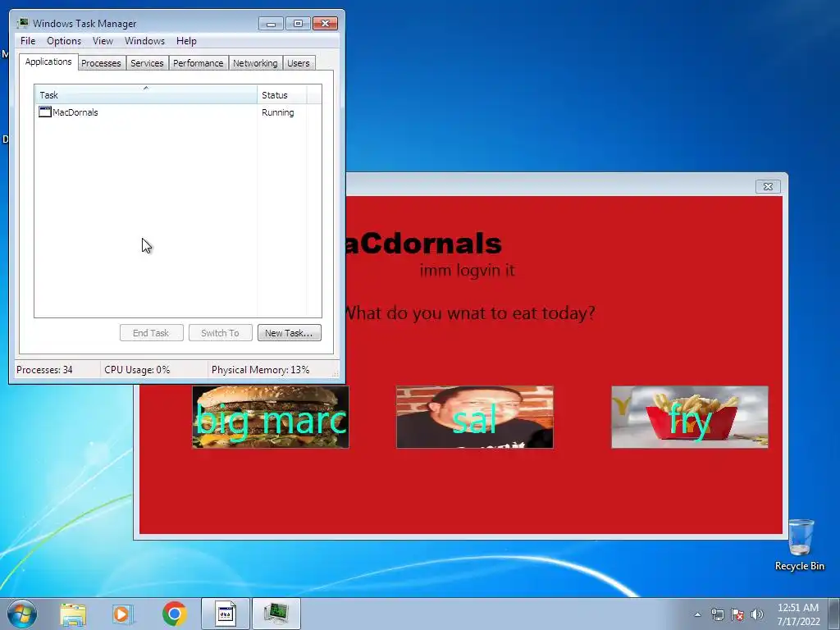This screenshot has width=840, height=630.
Task: Open the network status tray icon
Action: point(717,614)
